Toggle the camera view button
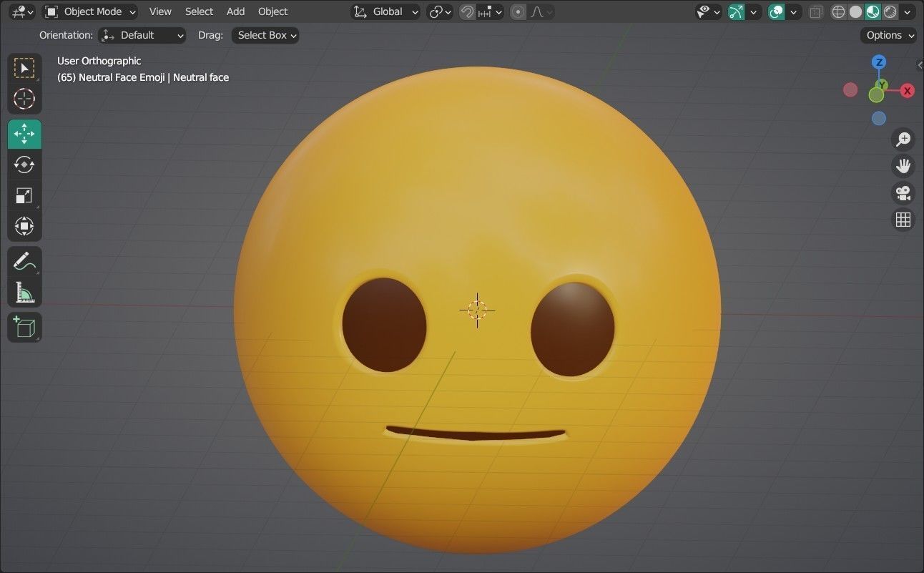 point(903,193)
